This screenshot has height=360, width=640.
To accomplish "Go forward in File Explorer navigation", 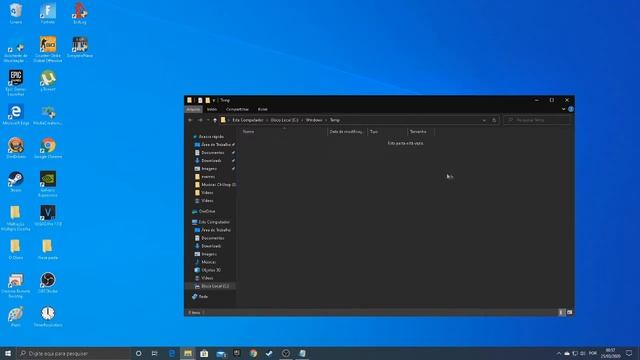I will pyautogui.click(x=200, y=120).
